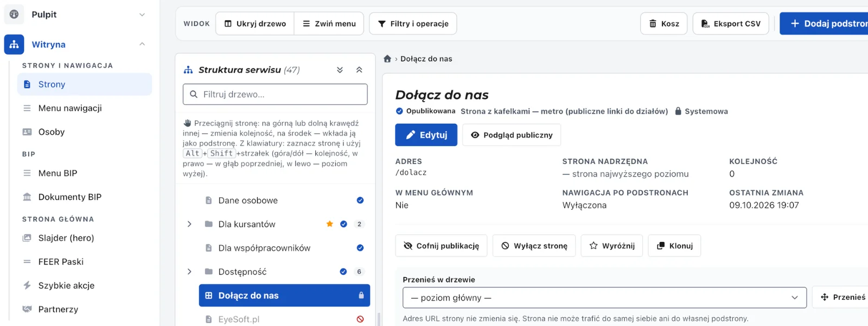
Task: Click the FEER Paski icon
Action: pos(27,262)
